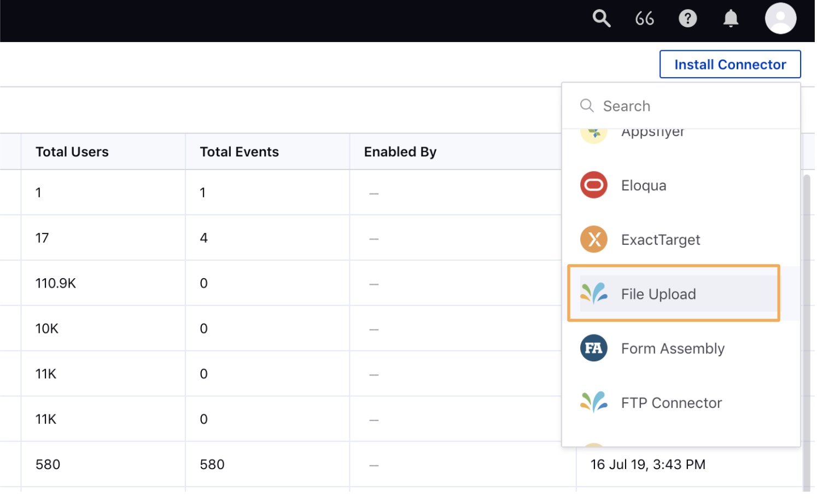Click the quotation marks icon
Screen dimensions: 817x504
[x=644, y=19]
